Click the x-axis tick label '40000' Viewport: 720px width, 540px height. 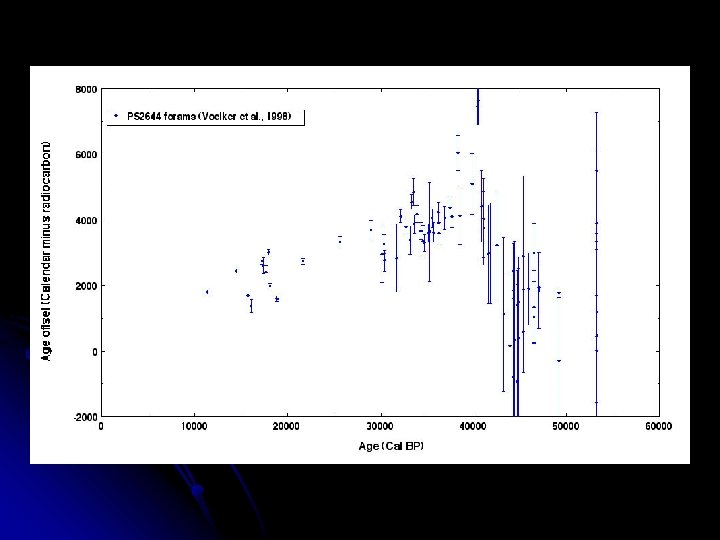[473, 426]
